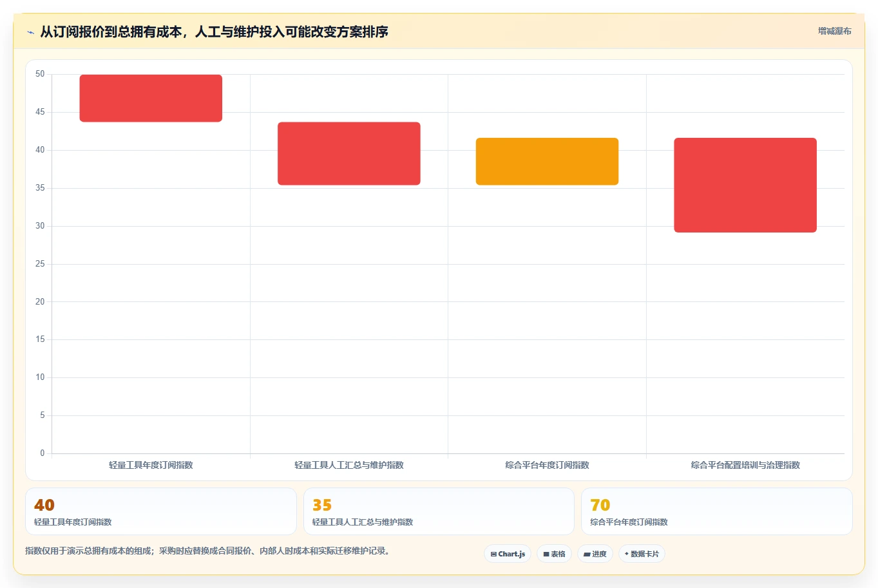The width and height of the screenshot is (878, 588).
Task: Click the orange bar for 综合平台年度订阅指数
Action: pyautogui.click(x=547, y=161)
